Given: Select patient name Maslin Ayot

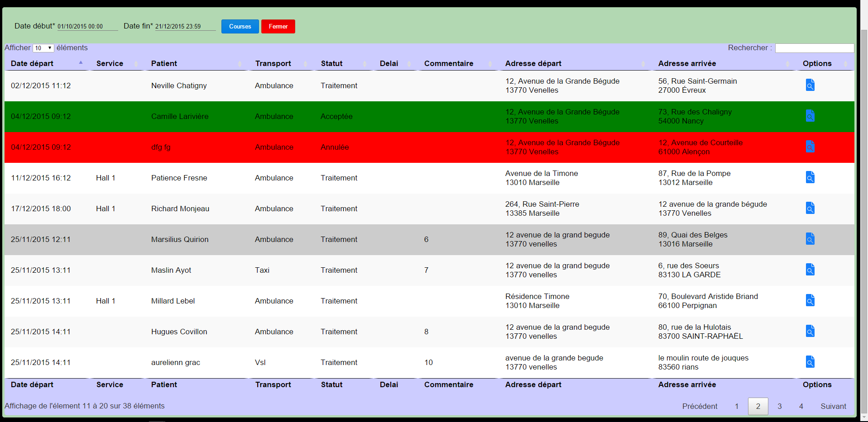Looking at the screenshot, I should pos(171,270).
